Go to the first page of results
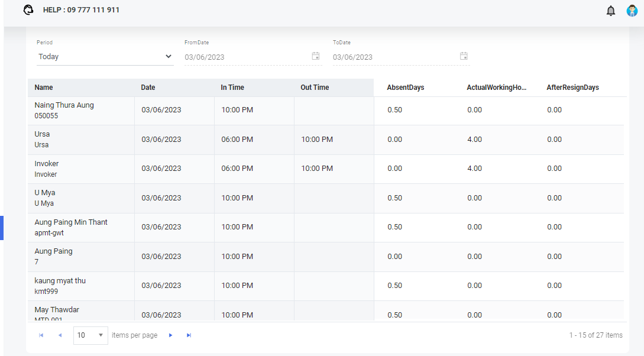Screen dimensions: 644x356 [x=41, y=335]
